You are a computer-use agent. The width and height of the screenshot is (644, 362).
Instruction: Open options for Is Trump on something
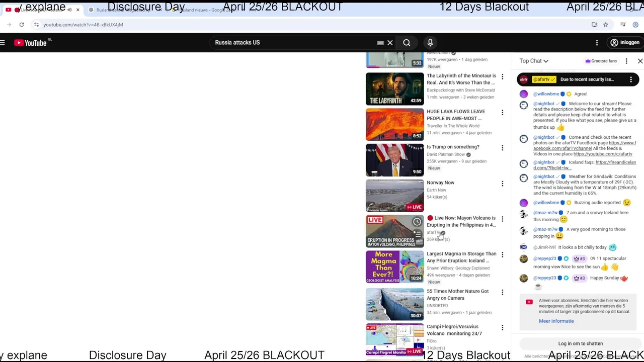(502, 148)
